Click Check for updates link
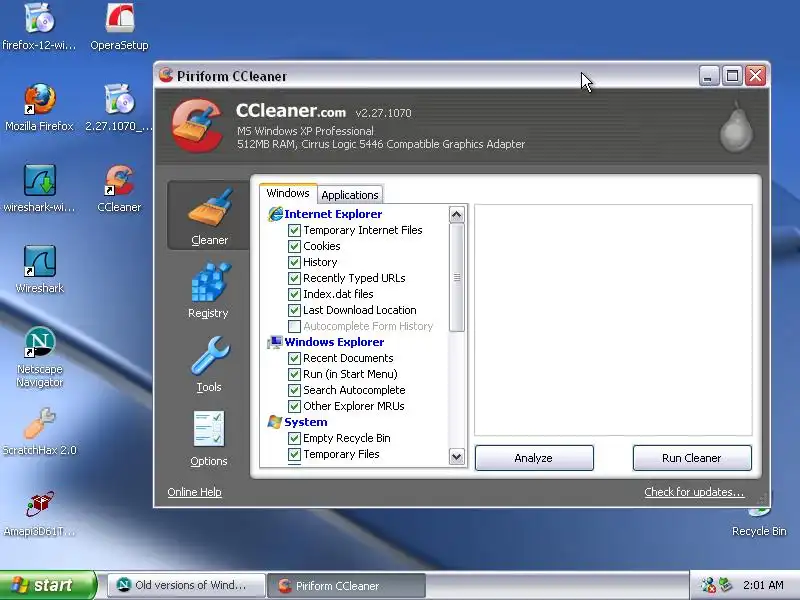Screen dimensions: 800x600 (x=694, y=492)
